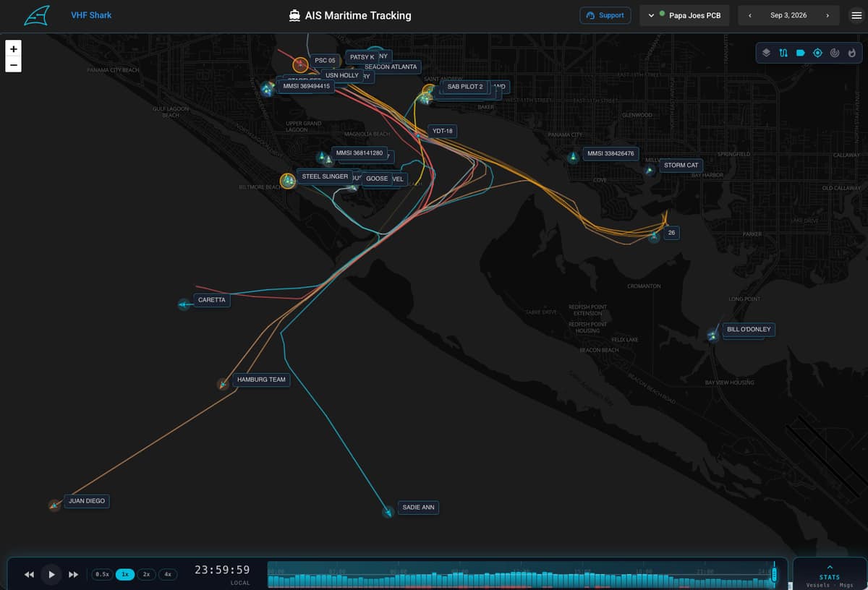Screen dimensions: 868x590
Task: Rewind the track playback
Action: [30, 575]
